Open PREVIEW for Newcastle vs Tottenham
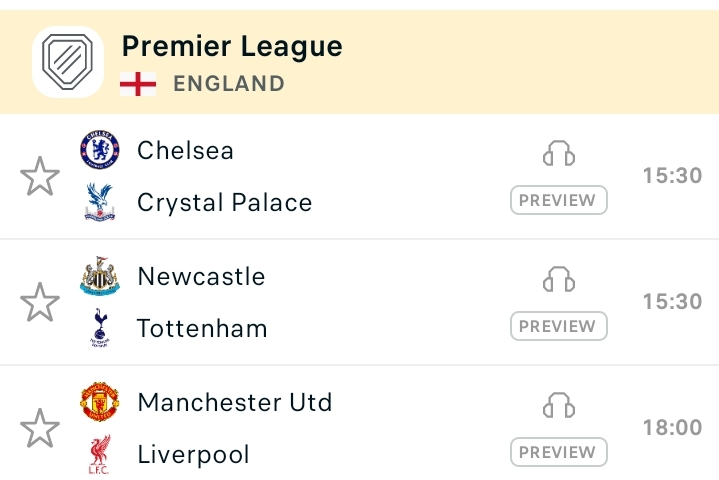The height and width of the screenshot is (480, 719). (559, 326)
